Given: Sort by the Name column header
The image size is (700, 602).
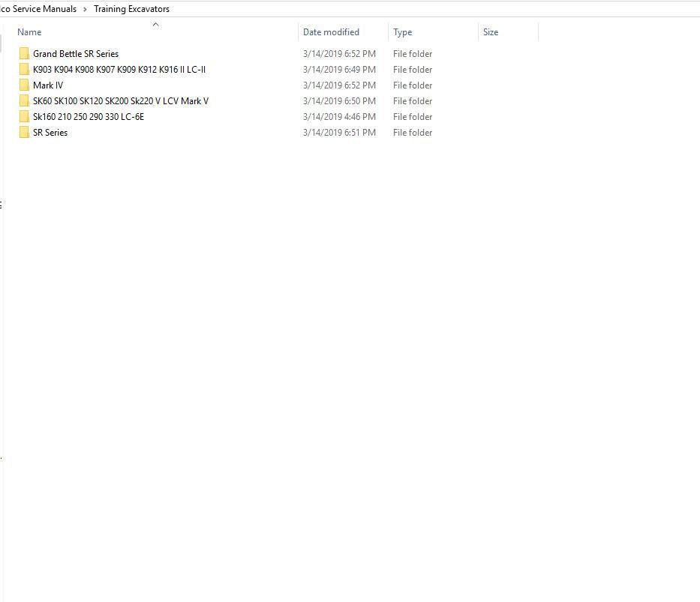Looking at the screenshot, I should (30, 32).
